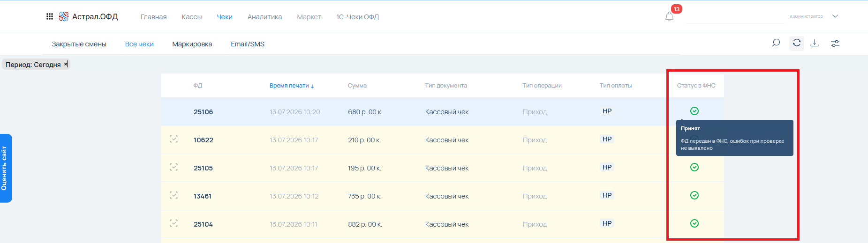The height and width of the screenshot is (243, 868).
Task: Open the Оценить сайт feedback tab
Action: pos(6,168)
